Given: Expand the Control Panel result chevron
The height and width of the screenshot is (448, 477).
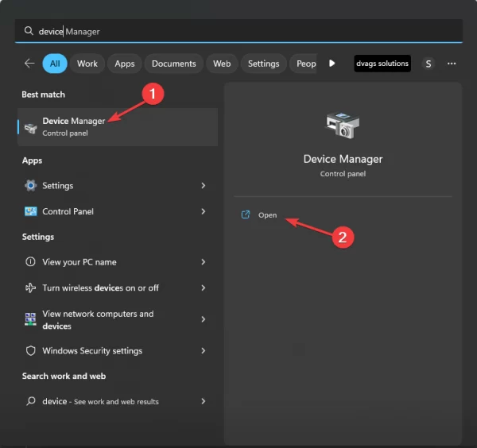Looking at the screenshot, I should (x=204, y=211).
